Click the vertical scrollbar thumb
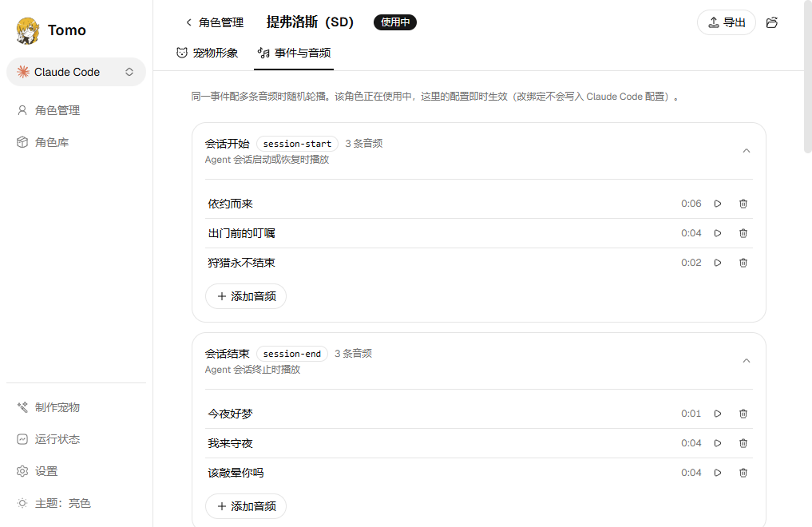The height and width of the screenshot is (527, 812). point(808,77)
